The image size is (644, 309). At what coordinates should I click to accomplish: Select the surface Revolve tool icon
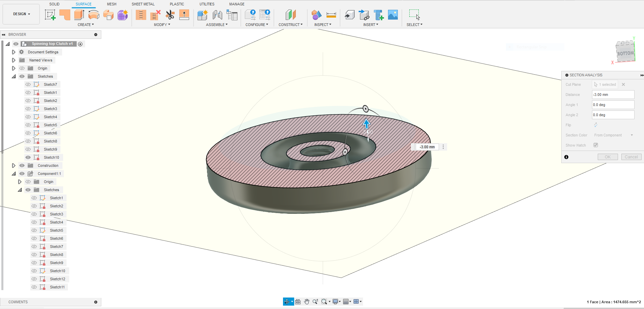[94, 15]
